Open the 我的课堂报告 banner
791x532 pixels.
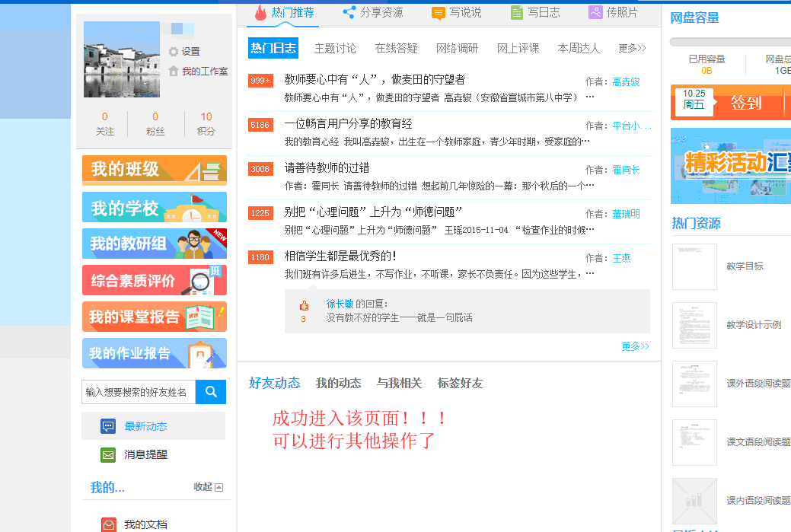pyautogui.click(x=155, y=317)
